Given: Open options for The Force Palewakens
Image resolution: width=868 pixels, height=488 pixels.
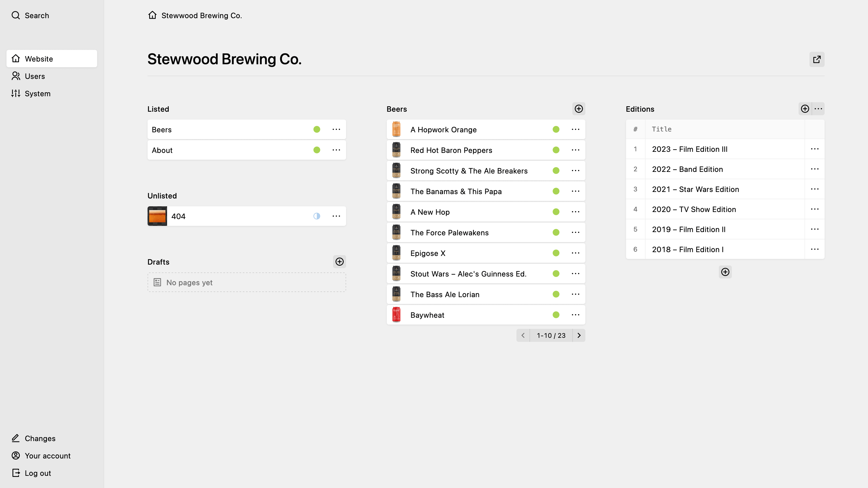Looking at the screenshot, I should [576, 232].
